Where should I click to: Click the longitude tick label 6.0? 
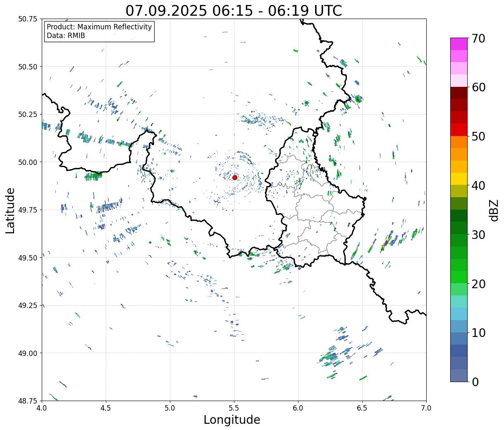tap(298, 408)
